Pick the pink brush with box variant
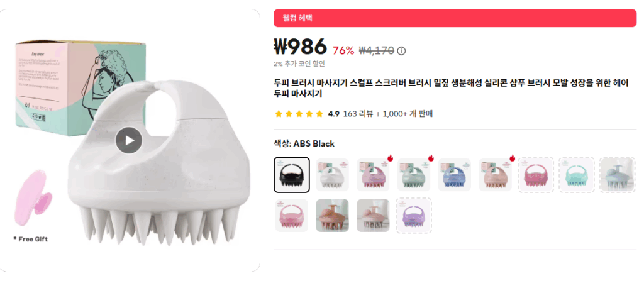This screenshot has height=288, width=644. (373, 175)
